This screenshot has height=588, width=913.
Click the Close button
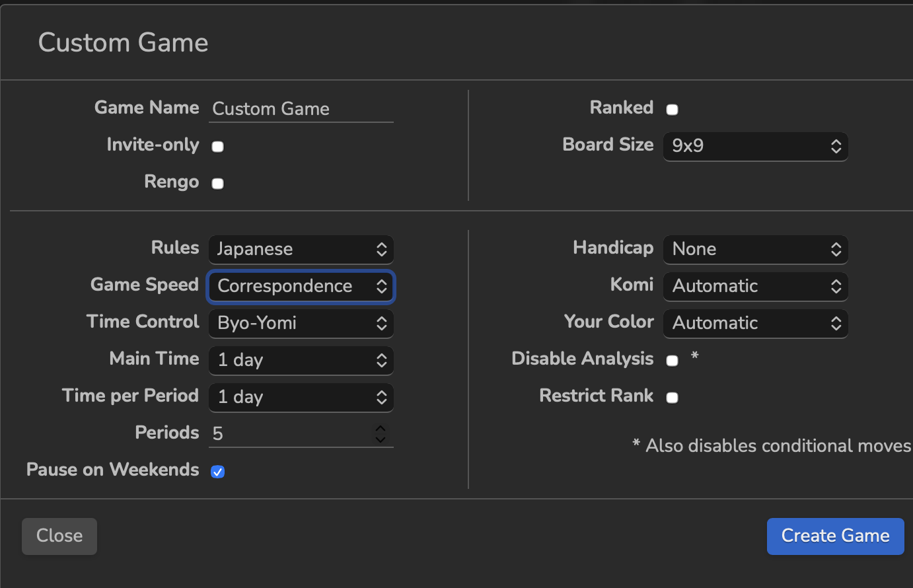(59, 536)
